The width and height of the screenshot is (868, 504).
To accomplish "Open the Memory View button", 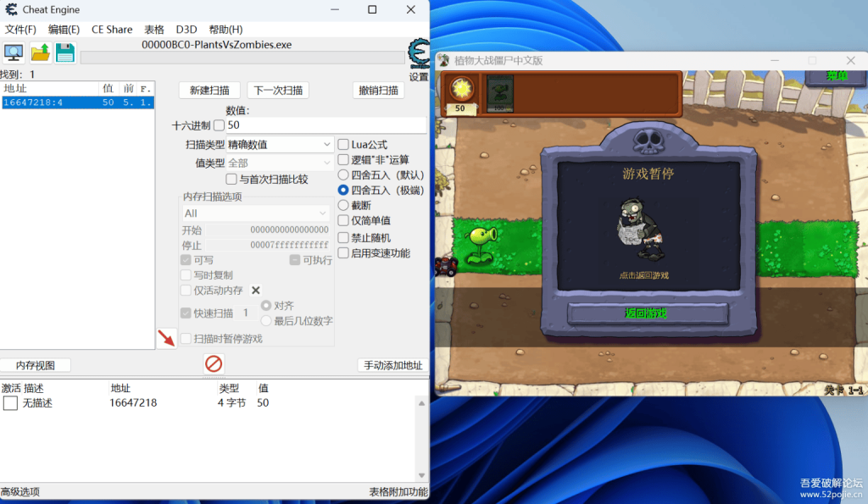I will pyautogui.click(x=35, y=365).
